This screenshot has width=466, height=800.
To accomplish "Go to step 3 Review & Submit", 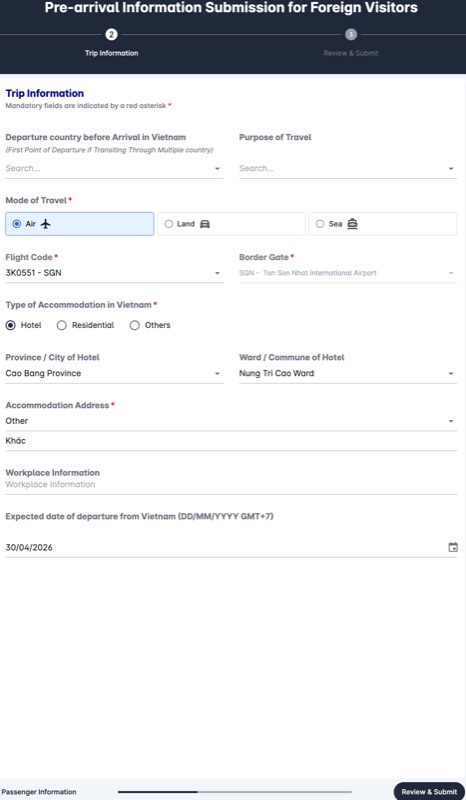I will [x=351, y=35].
